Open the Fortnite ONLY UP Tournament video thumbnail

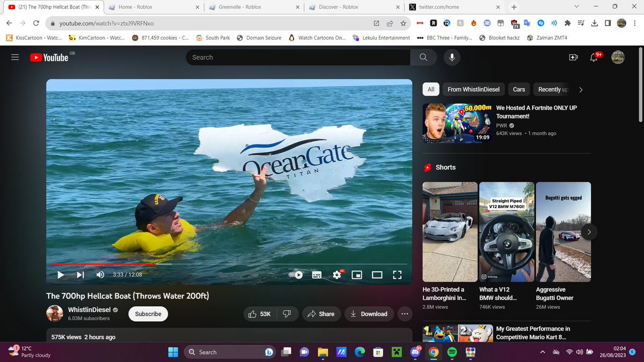click(x=457, y=123)
